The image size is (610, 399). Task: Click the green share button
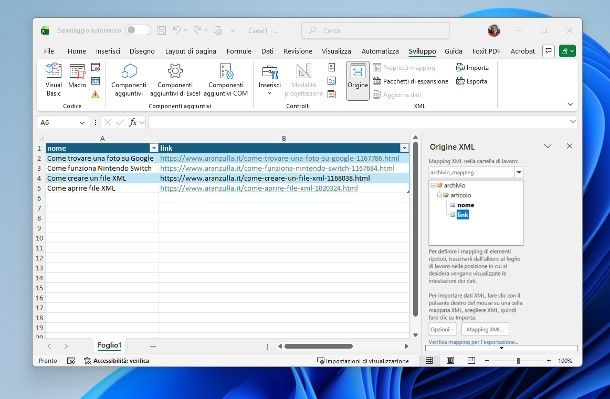(567, 51)
